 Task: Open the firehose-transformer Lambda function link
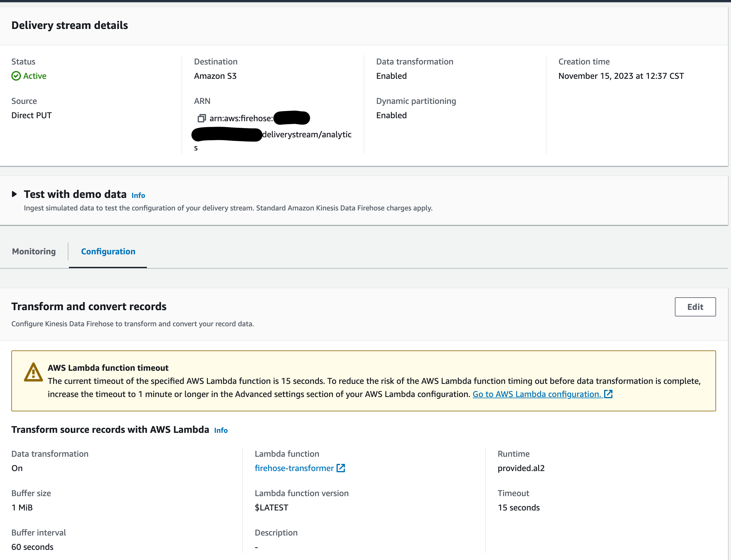294,468
